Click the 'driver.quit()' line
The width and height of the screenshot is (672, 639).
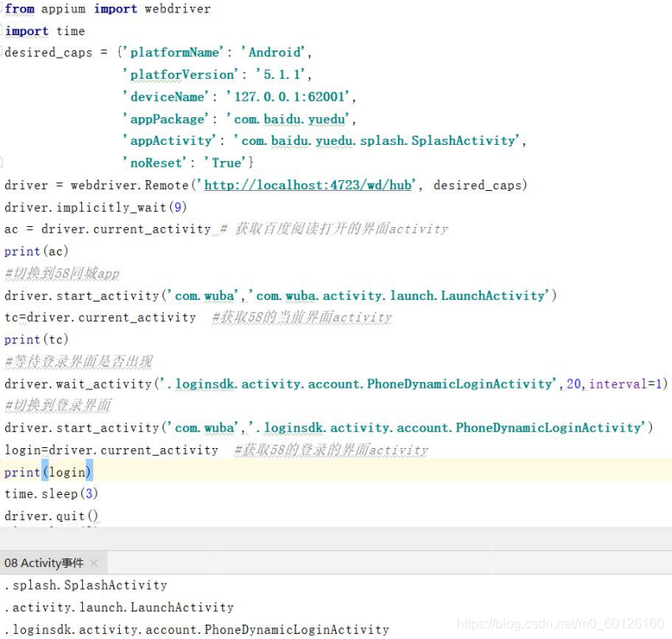pyautogui.click(x=51, y=516)
